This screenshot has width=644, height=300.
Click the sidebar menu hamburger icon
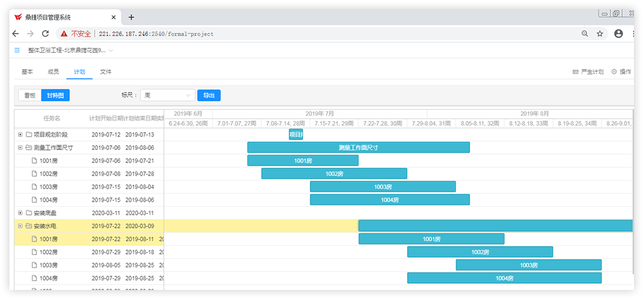17,50
